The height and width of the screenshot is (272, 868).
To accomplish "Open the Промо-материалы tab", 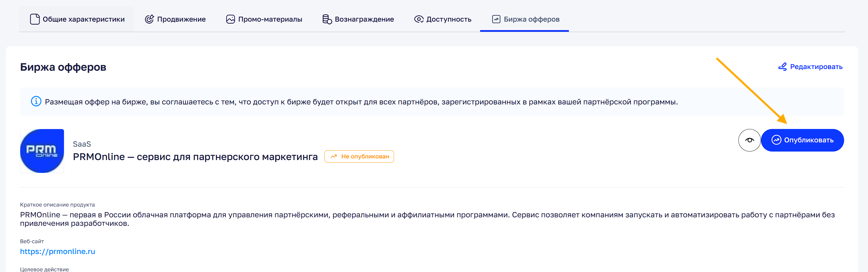I will click(270, 19).
